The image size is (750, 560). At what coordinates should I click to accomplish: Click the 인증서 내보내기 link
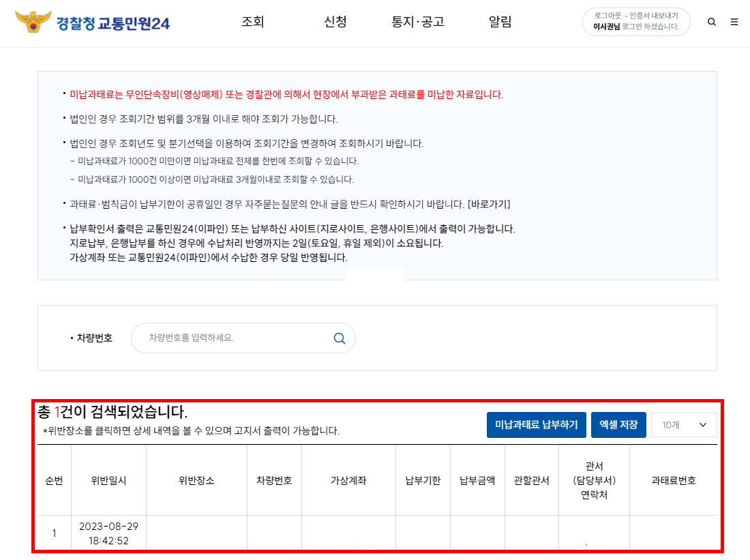[x=653, y=16]
